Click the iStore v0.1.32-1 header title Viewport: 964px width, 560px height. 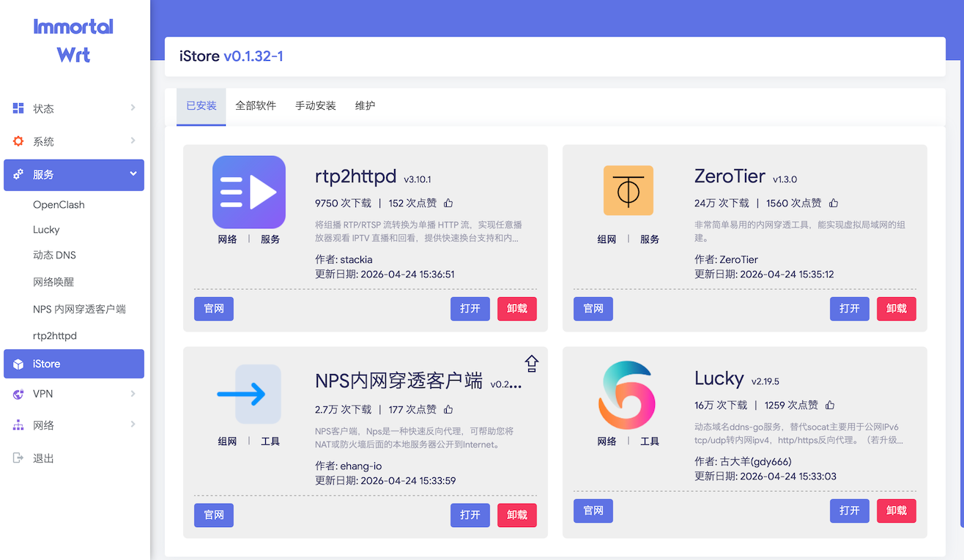[231, 56]
